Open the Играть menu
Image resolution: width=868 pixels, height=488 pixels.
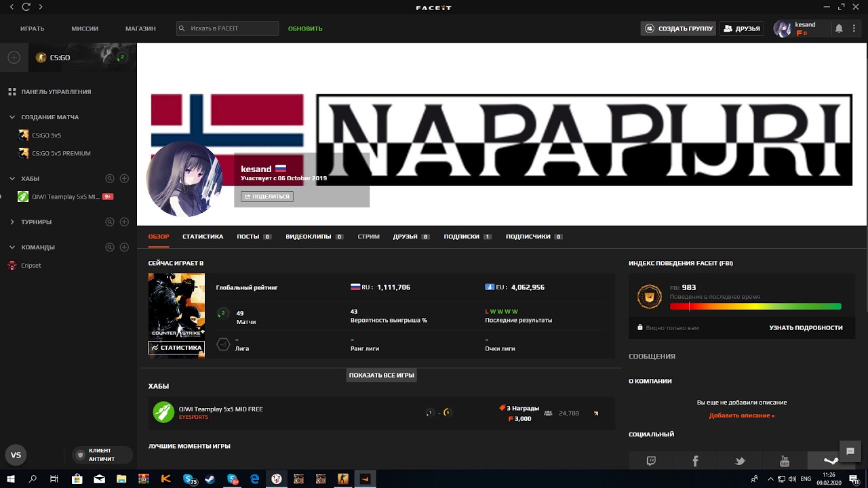point(32,28)
